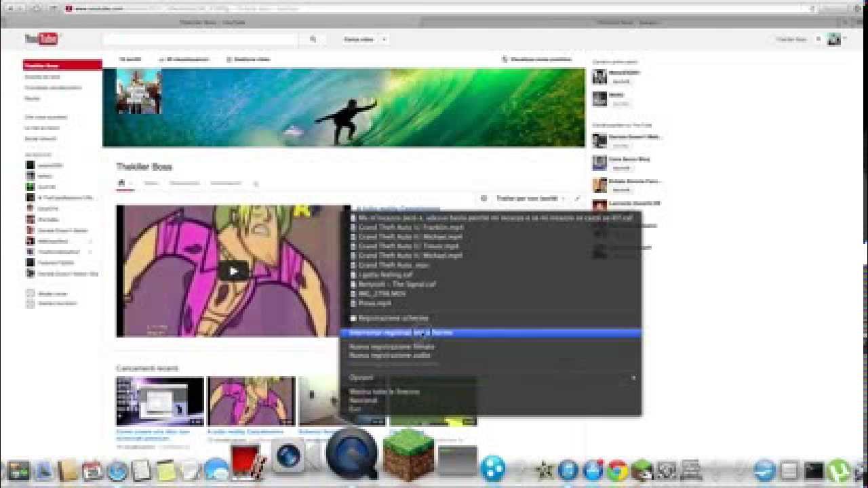Expand the arrow next to Carica video
The image size is (868, 488).
[x=384, y=39]
